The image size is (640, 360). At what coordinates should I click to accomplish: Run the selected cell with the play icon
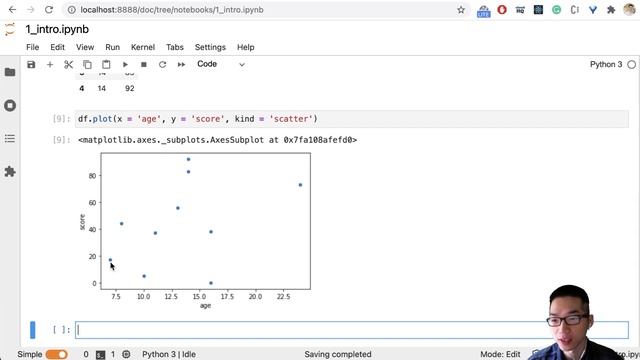pos(125,64)
